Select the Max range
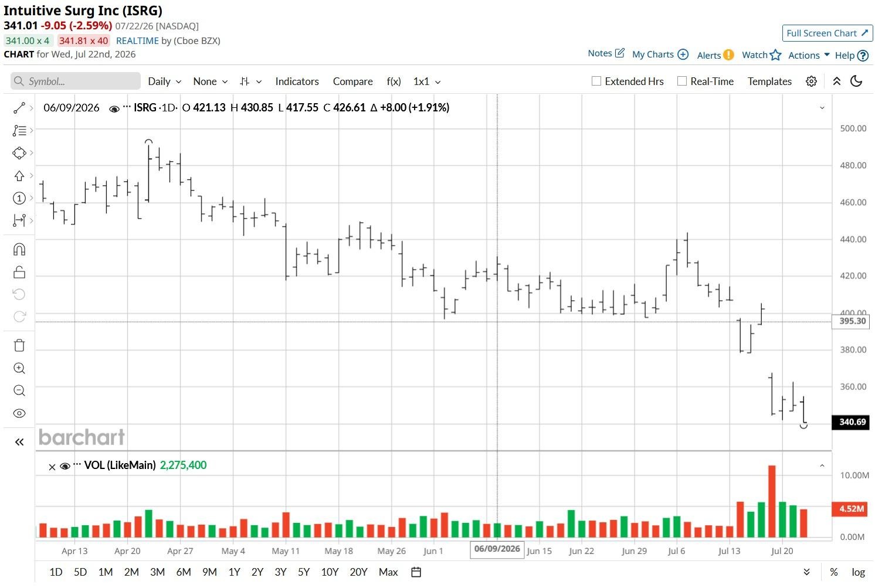Image resolution: width=875 pixels, height=588 pixels. click(x=388, y=572)
